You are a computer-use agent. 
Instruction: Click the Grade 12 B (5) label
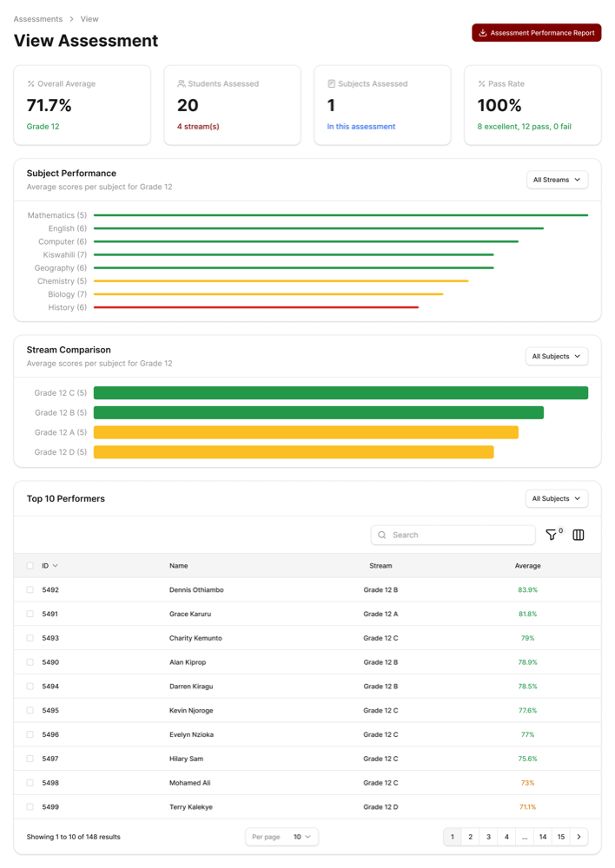point(61,412)
